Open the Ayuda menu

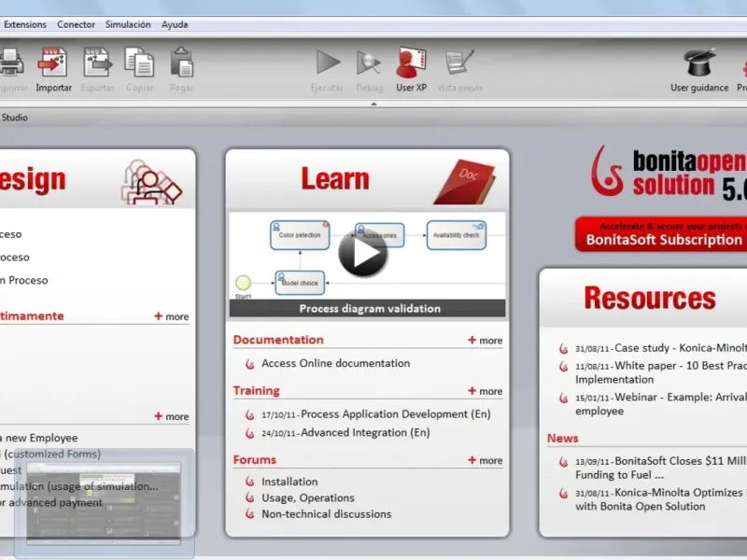tap(175, 24)
